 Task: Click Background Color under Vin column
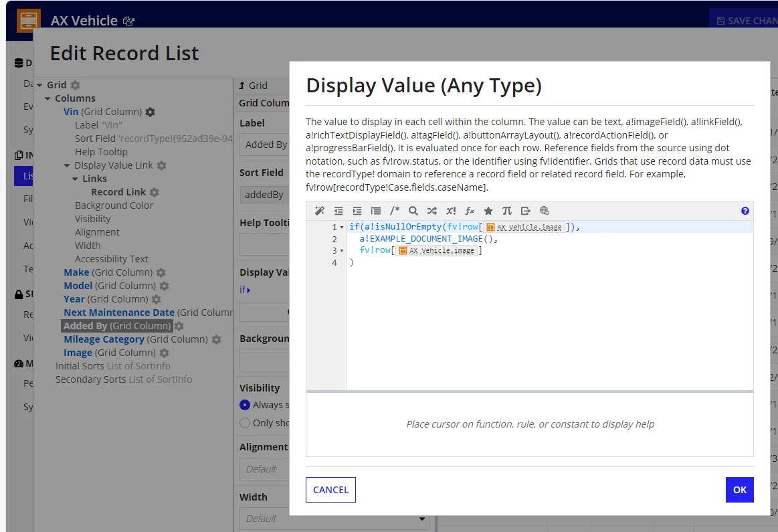pos(114,205)
